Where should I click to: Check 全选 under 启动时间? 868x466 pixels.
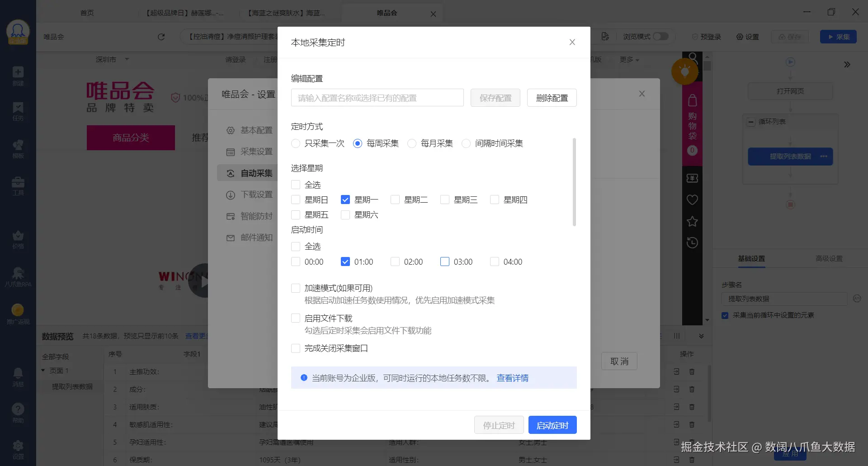tap(296, 247)
